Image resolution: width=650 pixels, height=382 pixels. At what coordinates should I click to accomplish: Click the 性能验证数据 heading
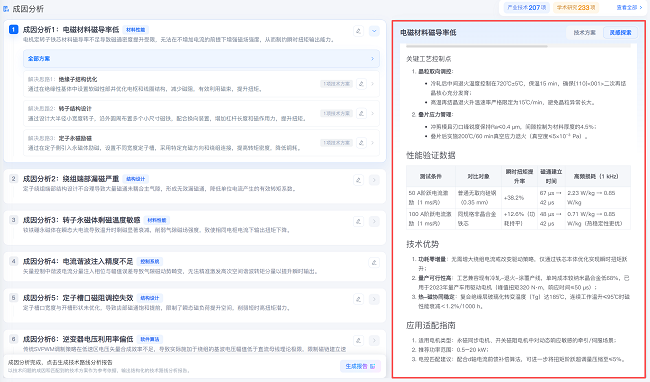click(431, 155)
